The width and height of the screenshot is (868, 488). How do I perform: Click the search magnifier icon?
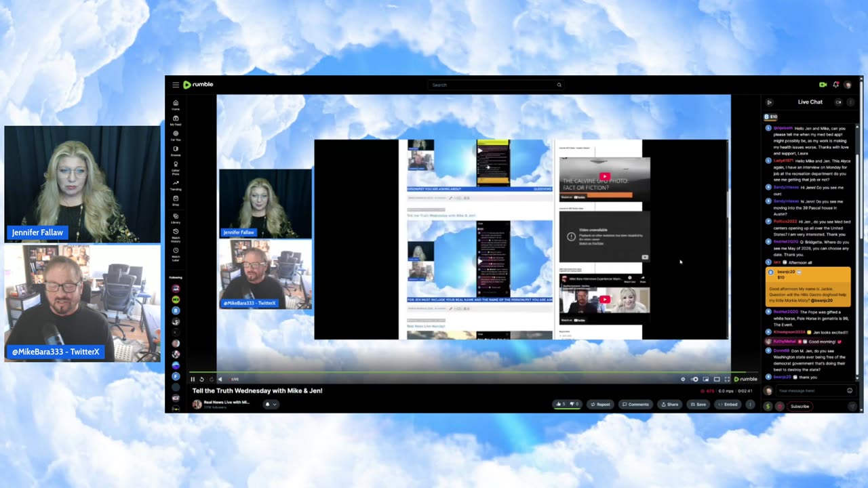click(x=559, y=85)
